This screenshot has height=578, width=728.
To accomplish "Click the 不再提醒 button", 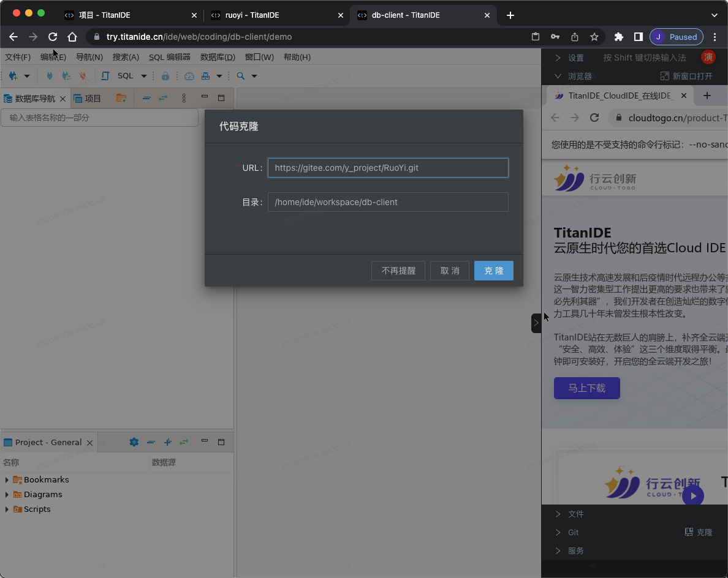I will pos(398,271).
